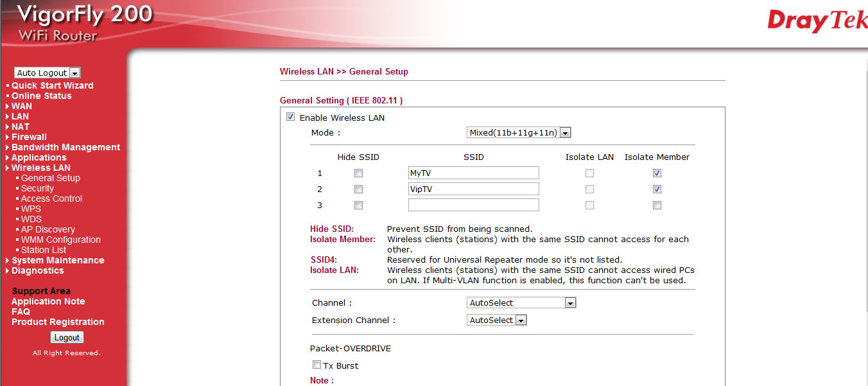Open the Extension Channel dropdown
Viewport: 868px width, 386px height.
[497, 320]
